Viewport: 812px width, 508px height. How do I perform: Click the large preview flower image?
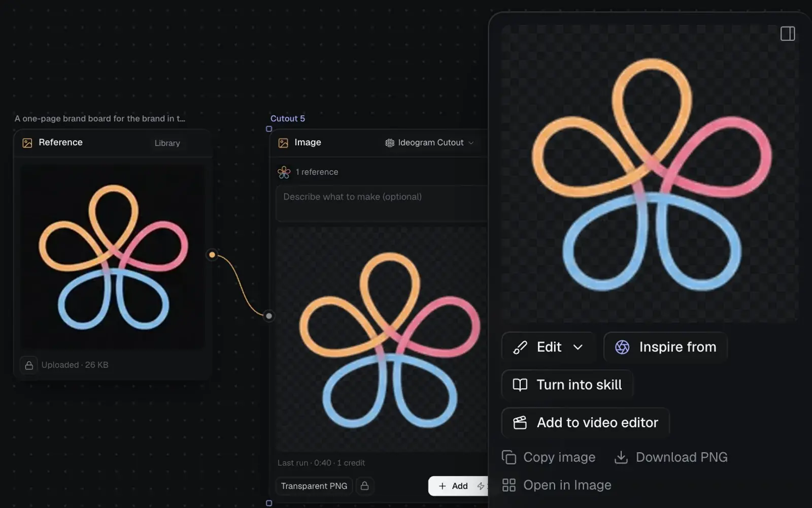coord(650,174)
